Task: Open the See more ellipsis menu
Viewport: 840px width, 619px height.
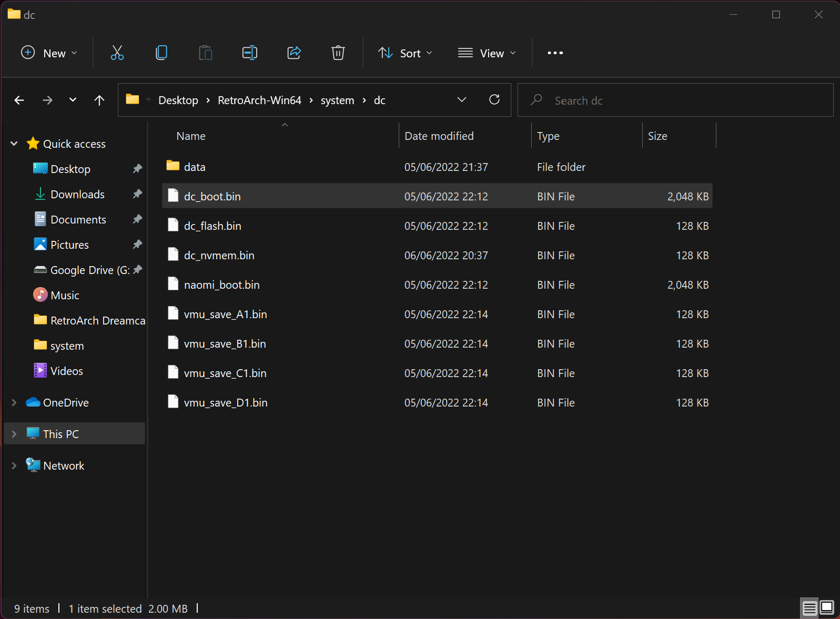Action: (x=555, y=53)
